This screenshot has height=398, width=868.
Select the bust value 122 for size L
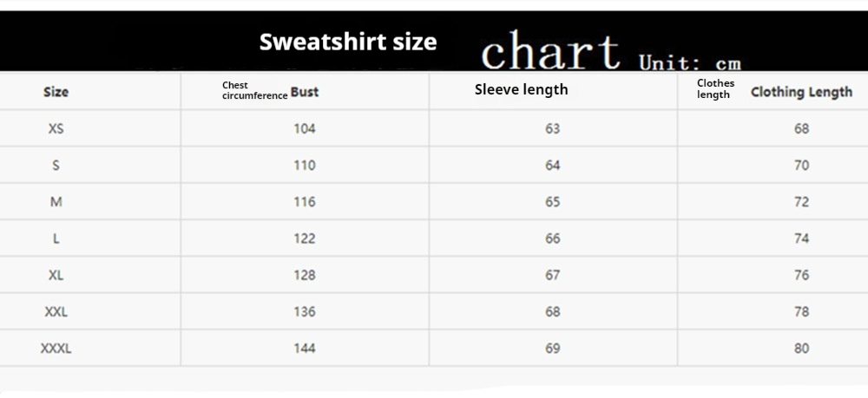pyautogui.click(x=305, y=238)
